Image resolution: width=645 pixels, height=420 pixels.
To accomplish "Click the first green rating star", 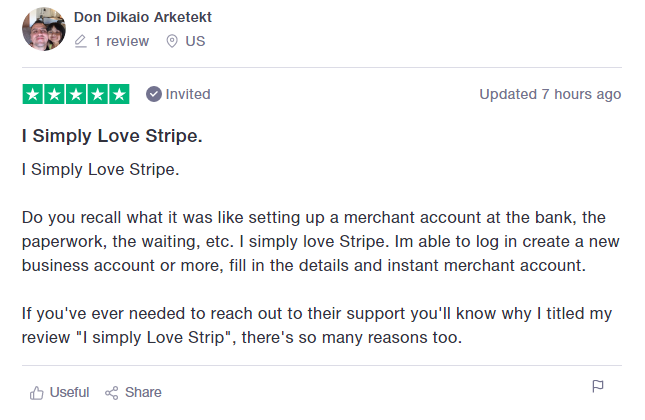I will (x=32, y=94).
